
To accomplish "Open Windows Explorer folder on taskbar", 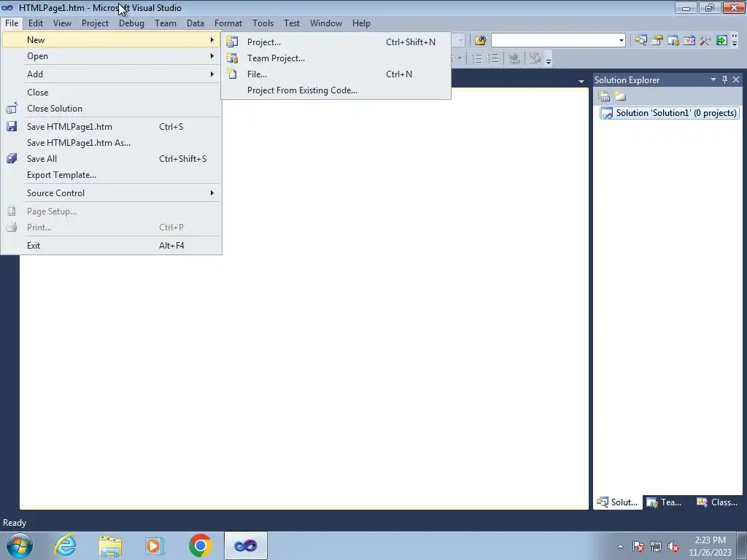I will (110, 545).
